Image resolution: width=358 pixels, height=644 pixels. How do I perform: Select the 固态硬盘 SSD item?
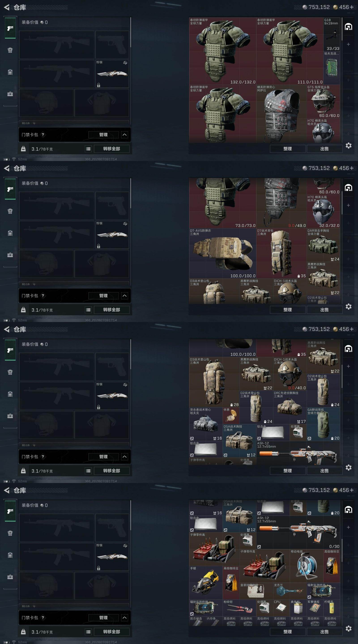[198, 621]
